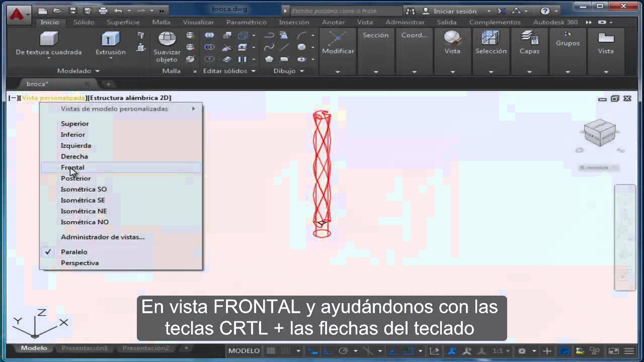This screenshot has height=362, width=644.
Task: Click the ViewCube in the viewport
Action: [600, 133]
